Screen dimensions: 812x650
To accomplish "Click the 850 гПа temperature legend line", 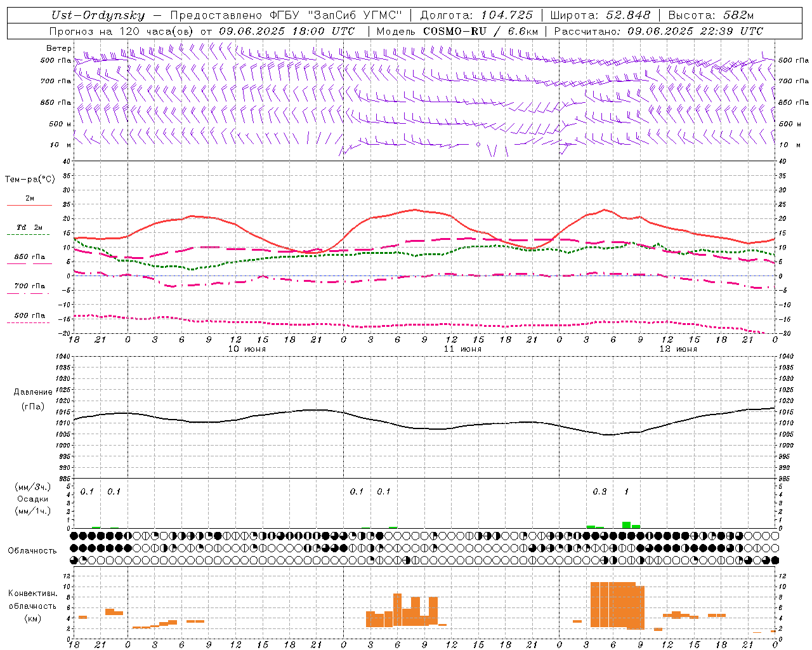I will point(29,264).
